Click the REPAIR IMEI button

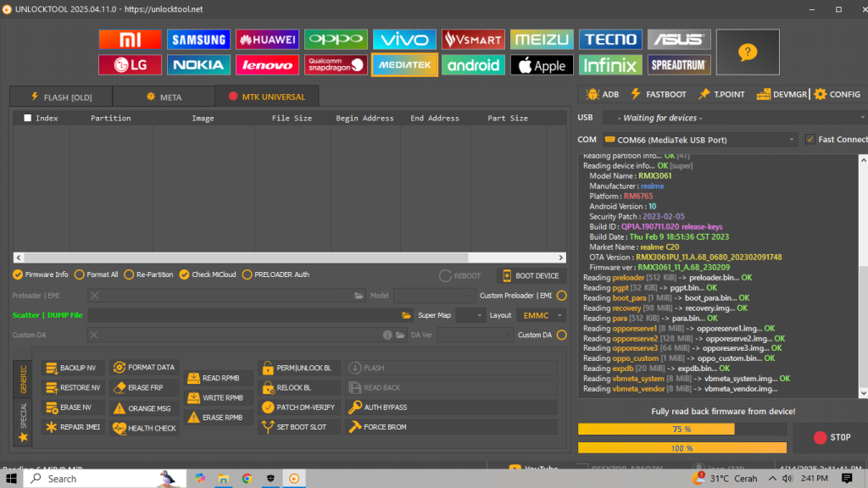tap(74, 428)
